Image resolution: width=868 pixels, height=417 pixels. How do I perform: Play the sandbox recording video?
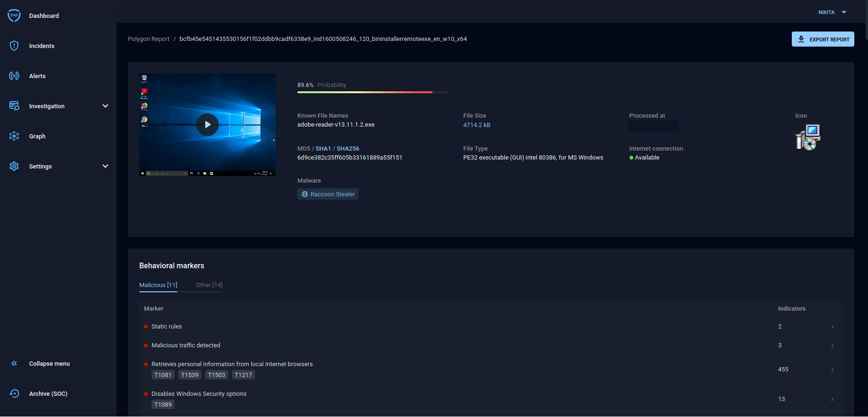point(207,125)
